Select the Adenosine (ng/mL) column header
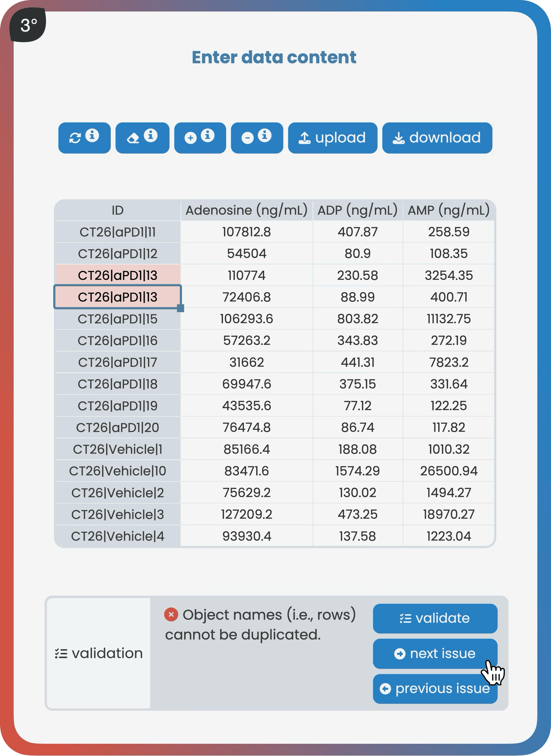Image resolution: width=551 pixels, height=756 pixels. 247,210
